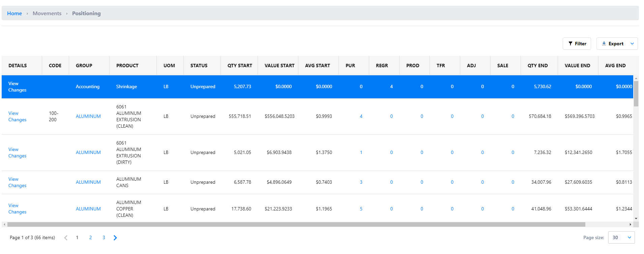Open ALUMINUM group link in 6061 Clean row
The image size is (644, 254).
[88, 116]
